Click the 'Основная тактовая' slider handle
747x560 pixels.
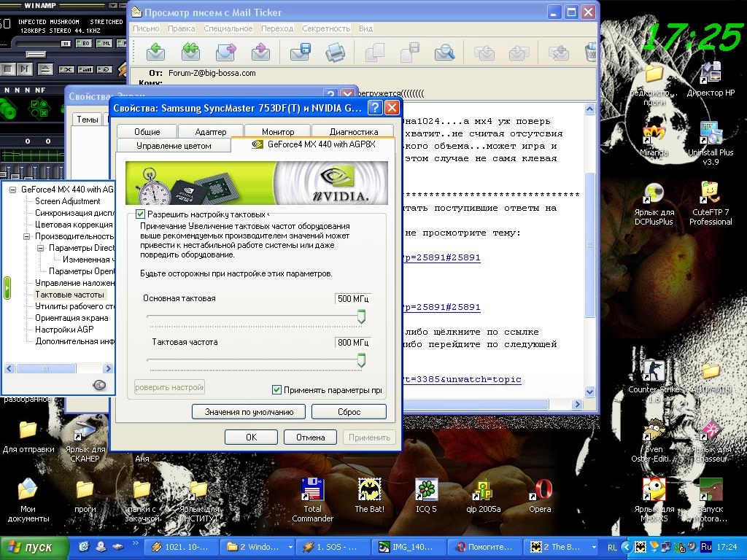(x=360, y=316)
